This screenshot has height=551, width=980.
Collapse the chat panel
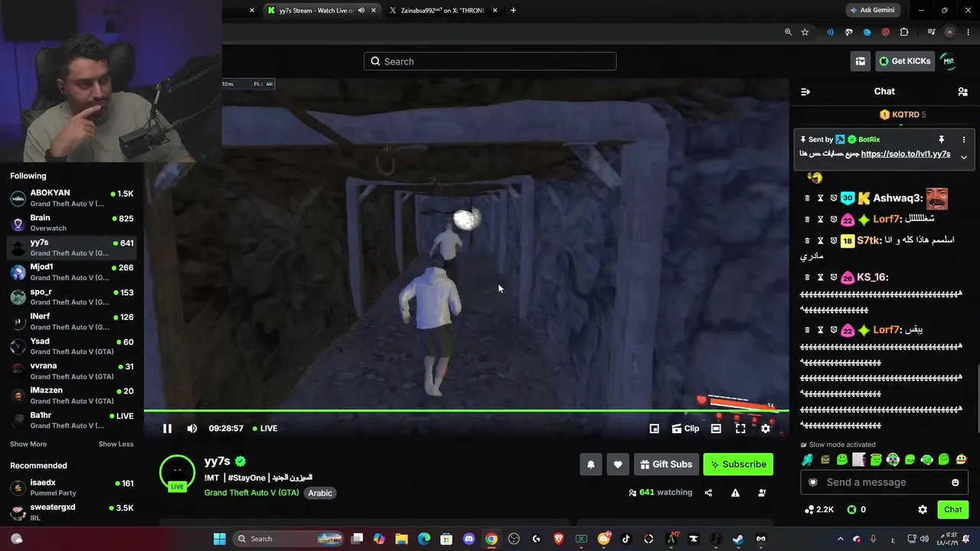coord(805,92)
